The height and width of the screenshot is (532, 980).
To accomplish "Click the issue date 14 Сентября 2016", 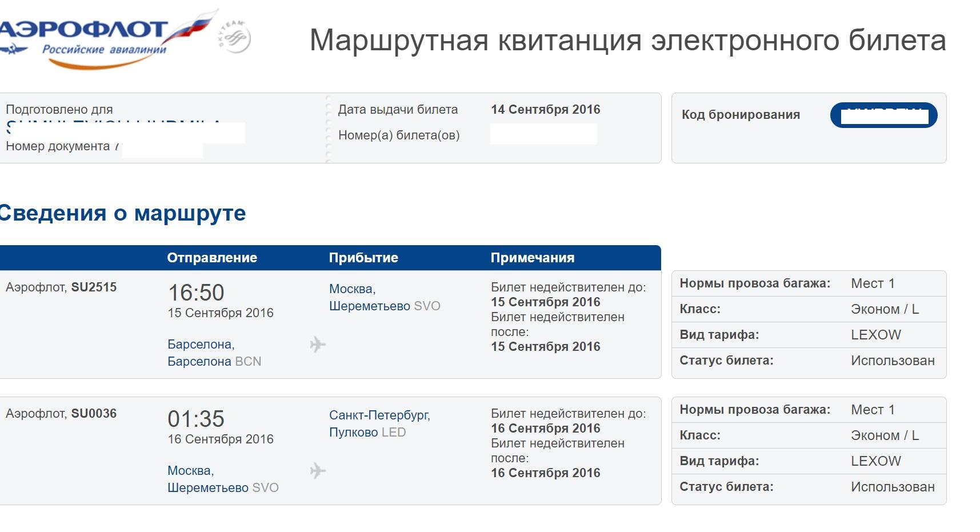I will coord(545,110).
